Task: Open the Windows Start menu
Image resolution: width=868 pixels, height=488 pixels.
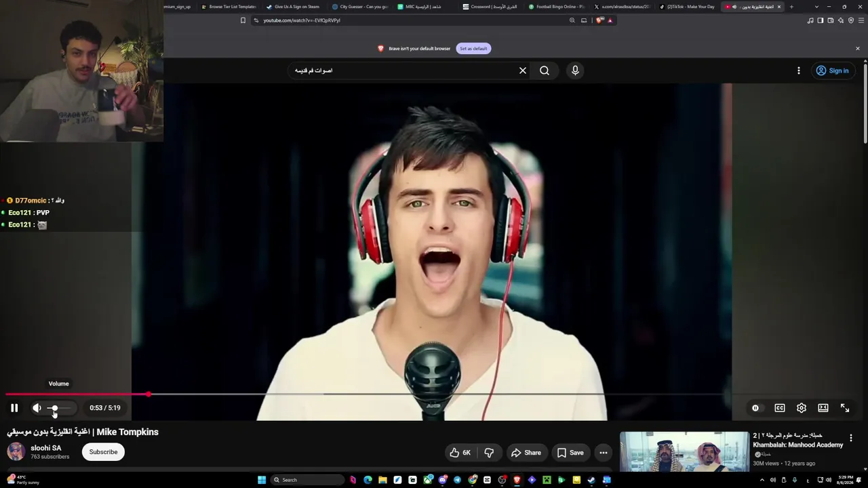Action: coord(262,480)
